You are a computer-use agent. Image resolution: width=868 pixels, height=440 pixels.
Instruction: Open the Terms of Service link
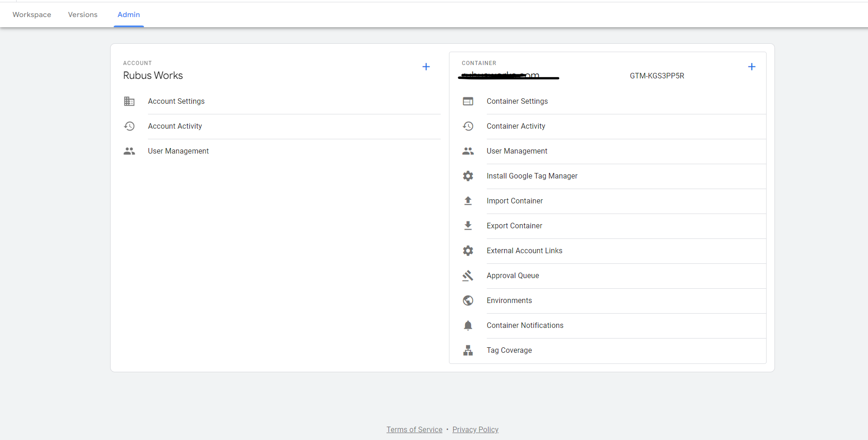(414, 429)
